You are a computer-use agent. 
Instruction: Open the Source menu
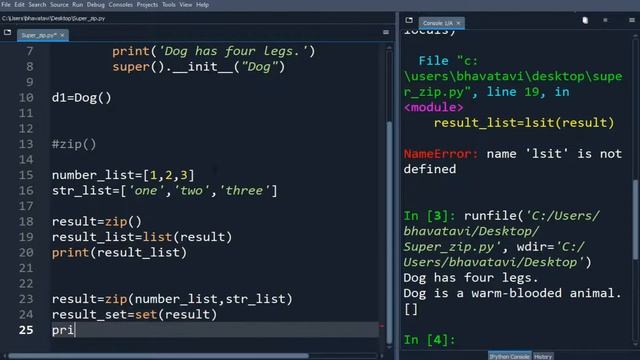(x=59, y=4)
